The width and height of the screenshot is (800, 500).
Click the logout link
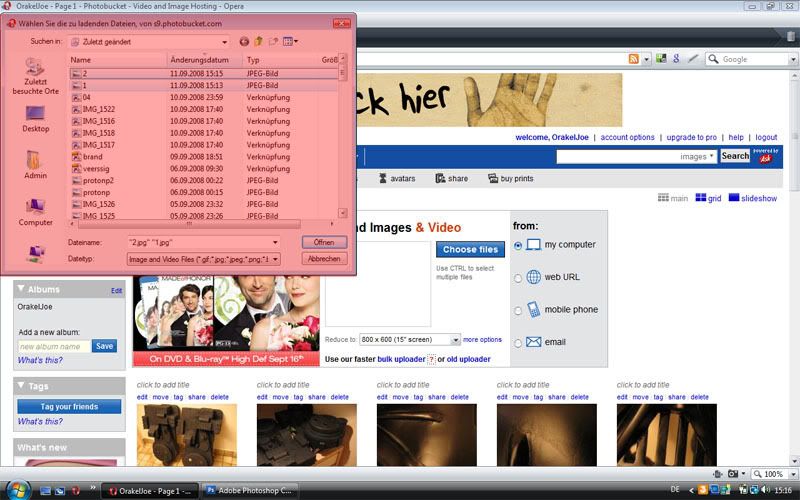pyautogui.click(x=766, y=137)
